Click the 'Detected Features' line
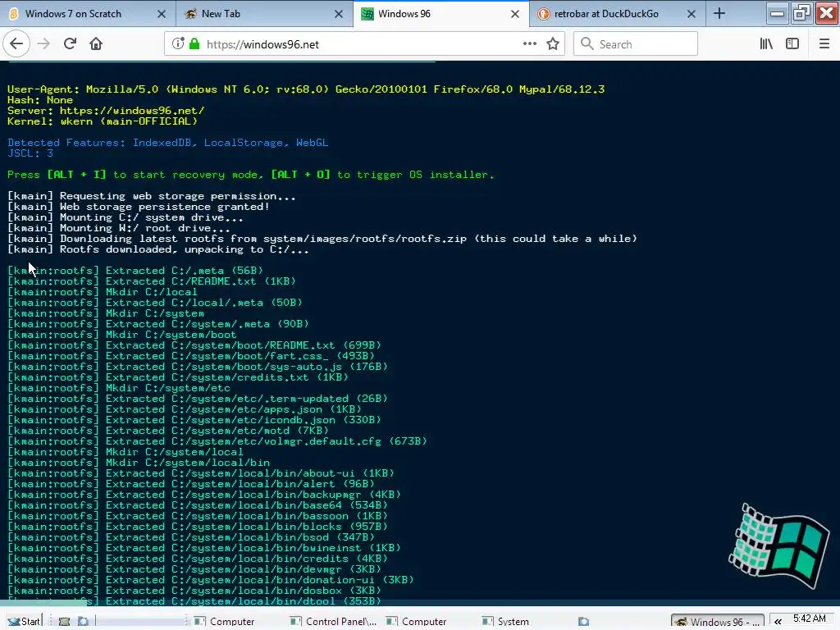The width and height of the screenshot is (840, 630). point(167,143)
